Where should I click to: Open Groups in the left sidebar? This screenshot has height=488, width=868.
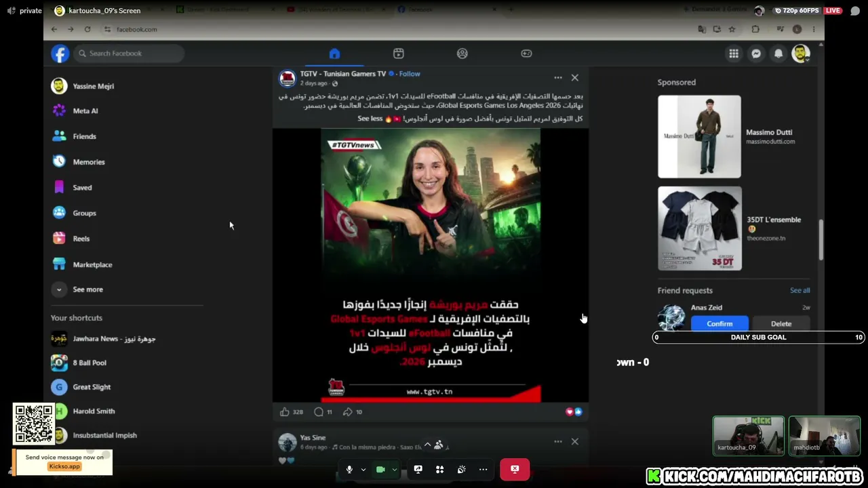pos(75,213)
